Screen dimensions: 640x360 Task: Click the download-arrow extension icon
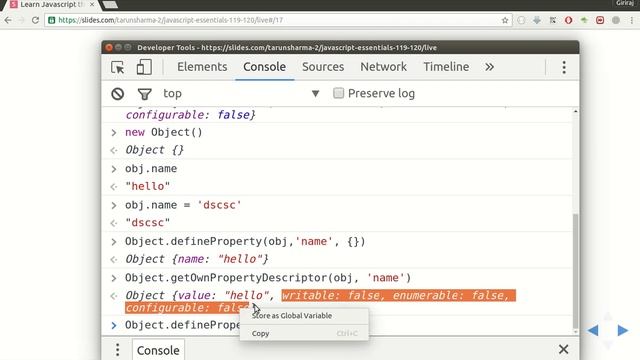537,20
